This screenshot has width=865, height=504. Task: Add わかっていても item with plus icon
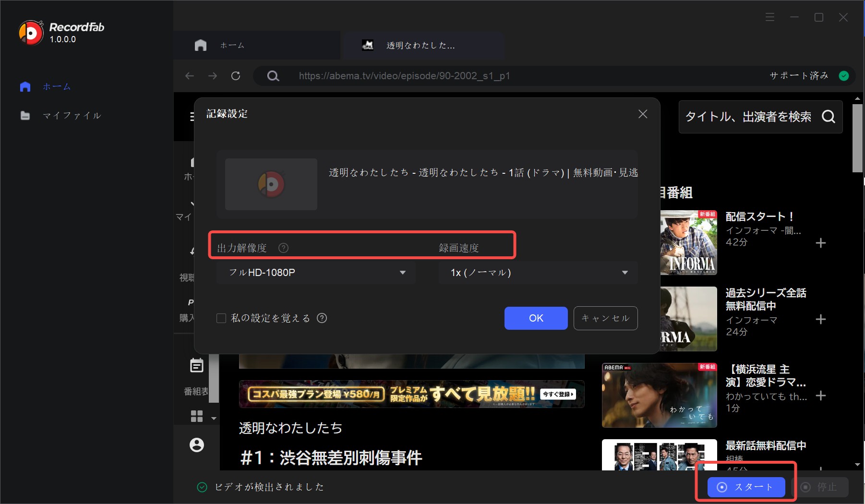pos(821,396)
